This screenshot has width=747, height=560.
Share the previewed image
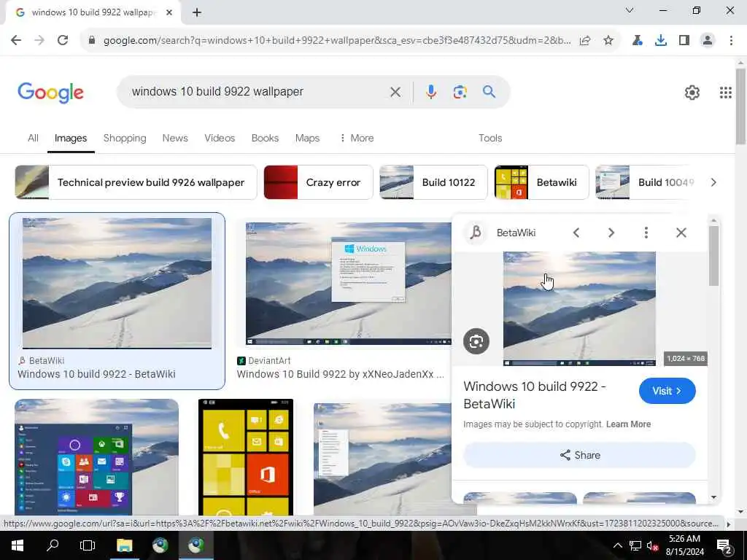click(579, 455)
